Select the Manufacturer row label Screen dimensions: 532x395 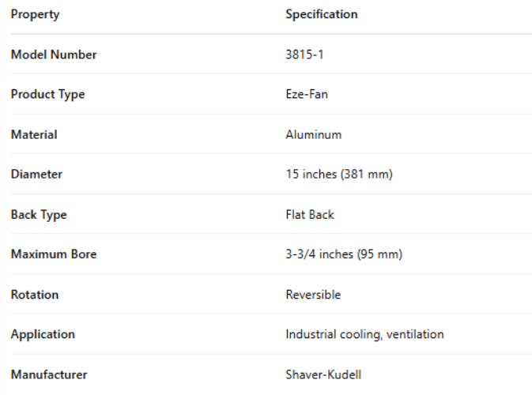coord(49,374)
